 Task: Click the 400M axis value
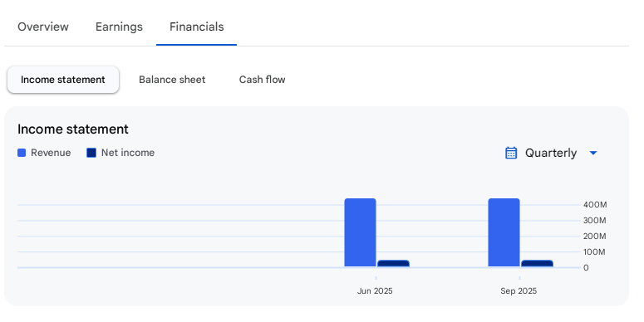[595, 205]
